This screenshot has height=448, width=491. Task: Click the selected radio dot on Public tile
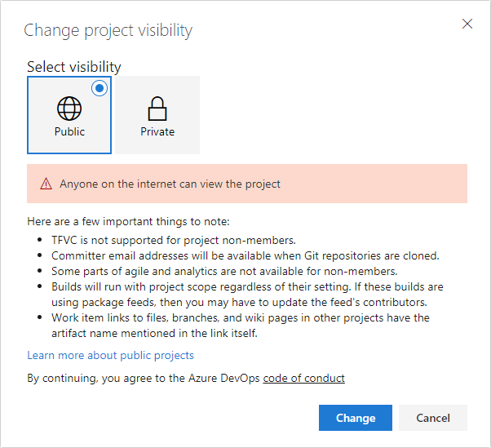coord(100,88)
